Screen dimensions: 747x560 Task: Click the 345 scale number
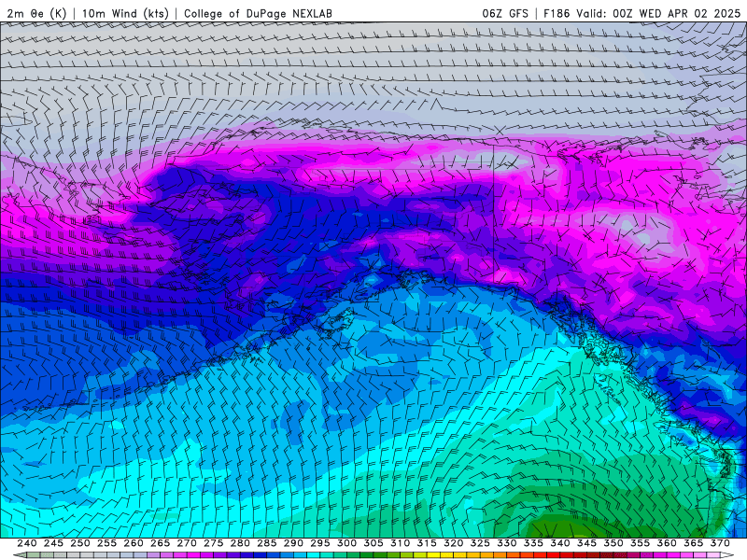[587, 543]
